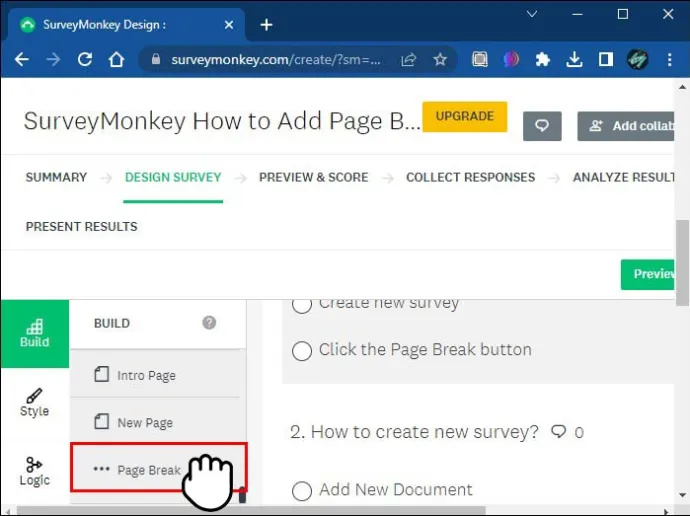
Task: Click the yellow UPGRADE button
Action: pyautogui.click(x=465, y=117)
